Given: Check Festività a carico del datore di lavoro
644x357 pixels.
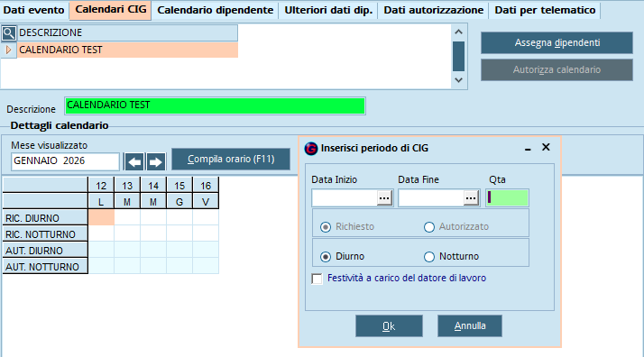Looking at the screenshot, I should pyautogui.click(x=317, y=279).
